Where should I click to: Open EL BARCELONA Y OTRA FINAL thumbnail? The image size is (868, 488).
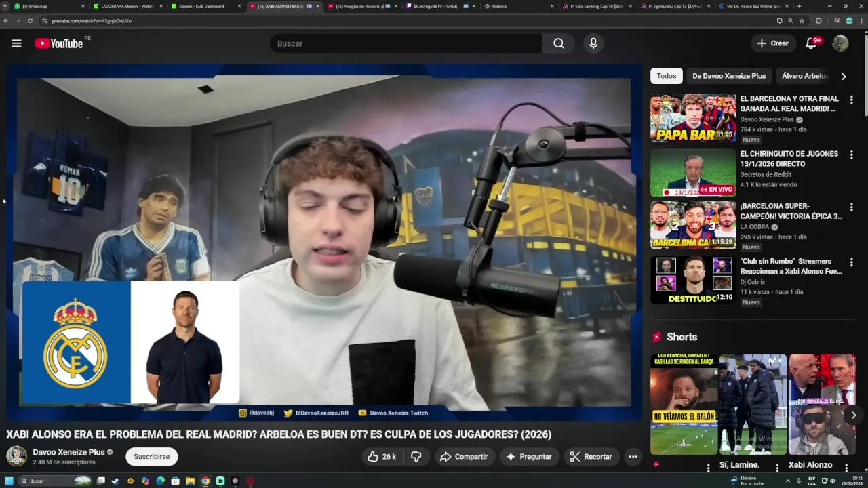point(693,118)
